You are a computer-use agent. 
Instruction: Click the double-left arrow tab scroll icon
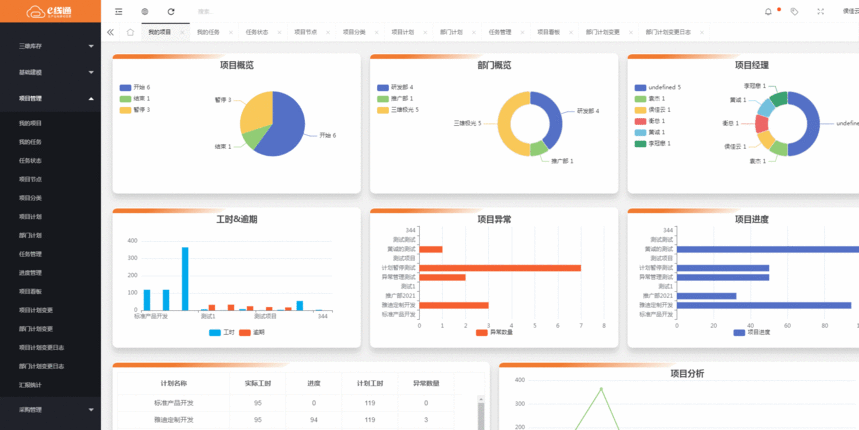point(110,32)
